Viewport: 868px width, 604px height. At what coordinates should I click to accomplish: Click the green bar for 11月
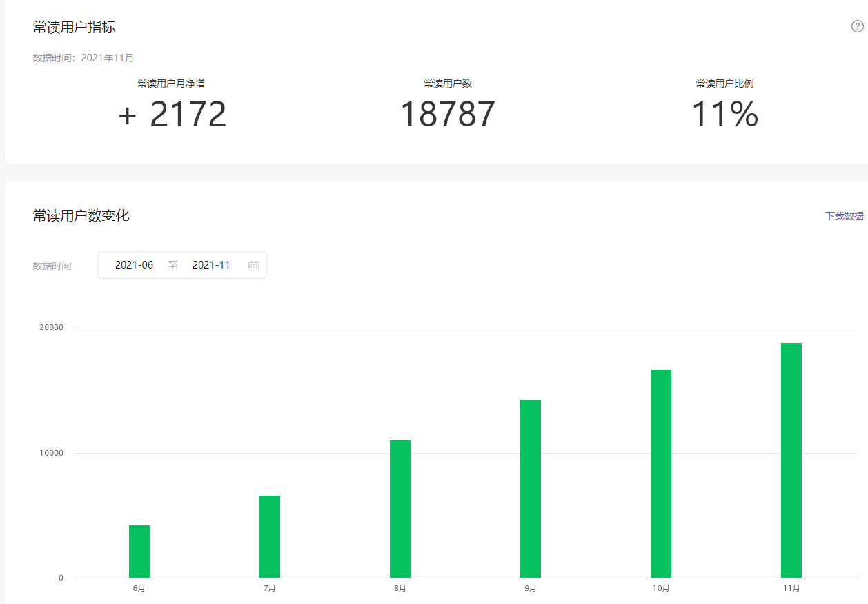[791, 460]
